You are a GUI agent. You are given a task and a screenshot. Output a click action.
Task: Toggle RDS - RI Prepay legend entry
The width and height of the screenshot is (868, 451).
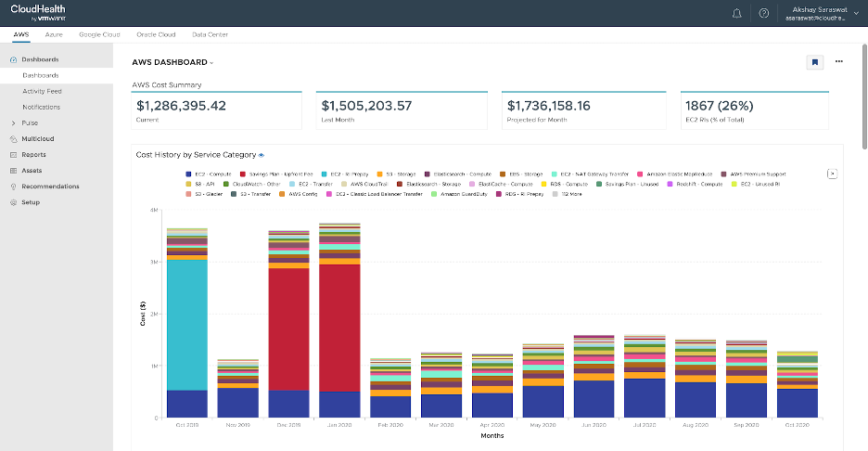pyautogui.click(x=520, y=195)
